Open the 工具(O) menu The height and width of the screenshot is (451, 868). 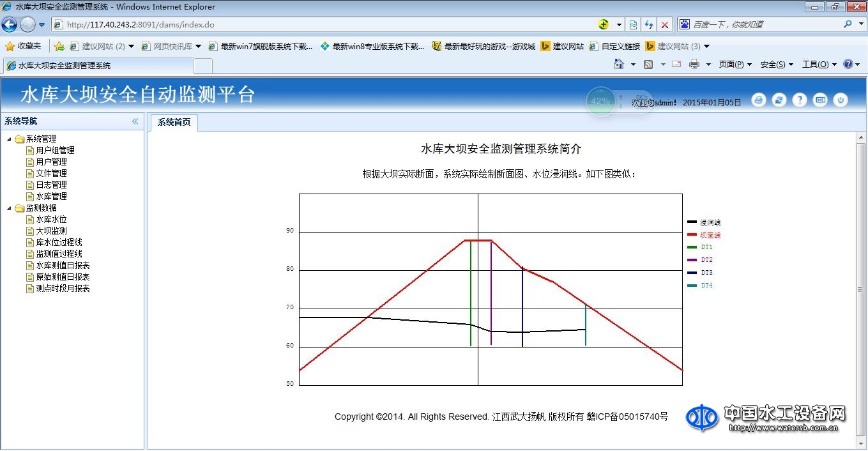tap(819, 65)
